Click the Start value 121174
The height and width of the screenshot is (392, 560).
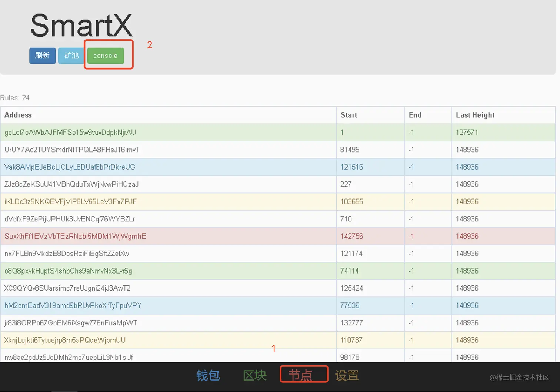point(351,254)
